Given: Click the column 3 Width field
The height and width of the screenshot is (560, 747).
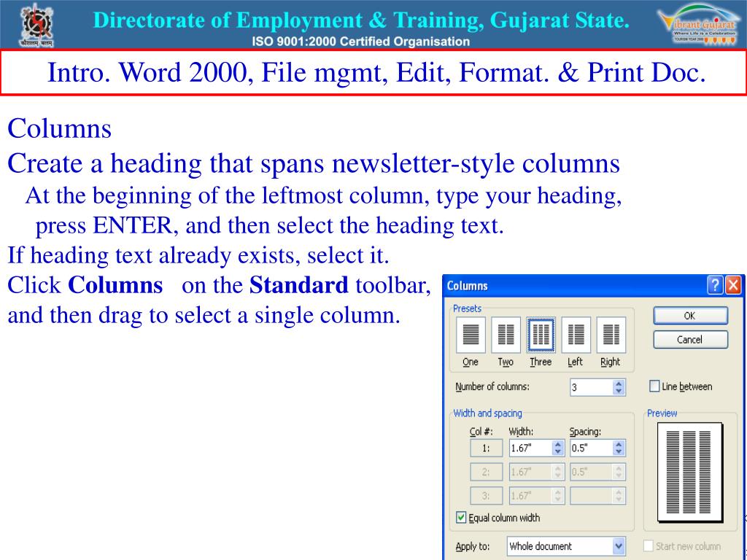Looking at the screenshot, I should pos(531,496).
